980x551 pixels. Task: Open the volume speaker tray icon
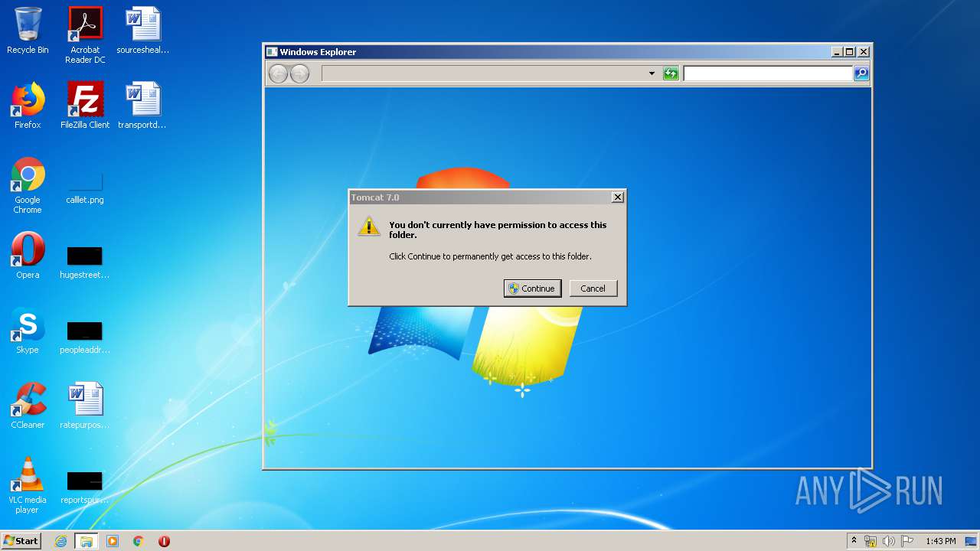[x=888, y=541]
